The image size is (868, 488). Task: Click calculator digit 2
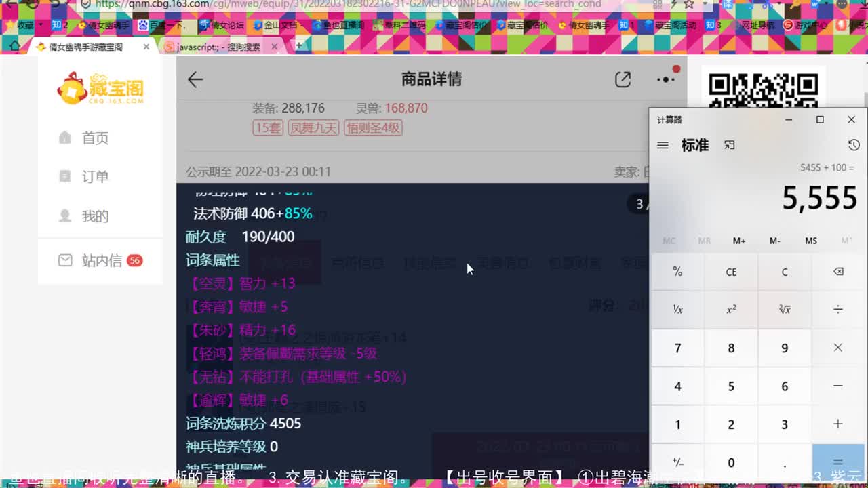click(731, 424)
